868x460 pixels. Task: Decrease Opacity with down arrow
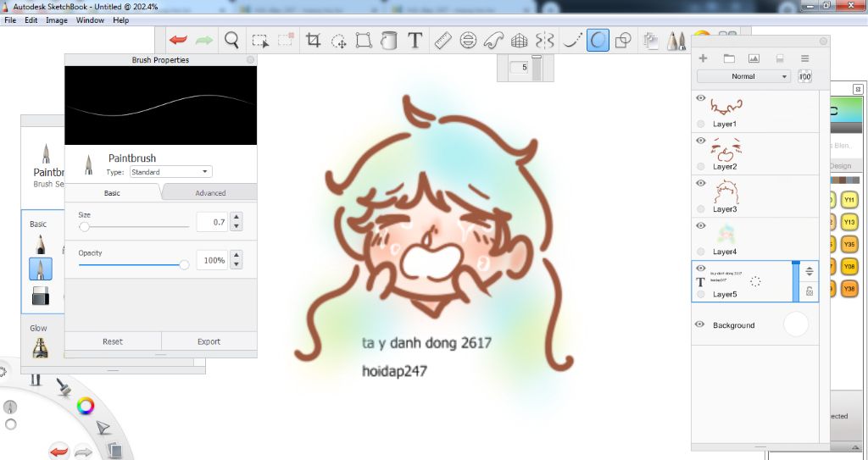click(x=236, y=264)
